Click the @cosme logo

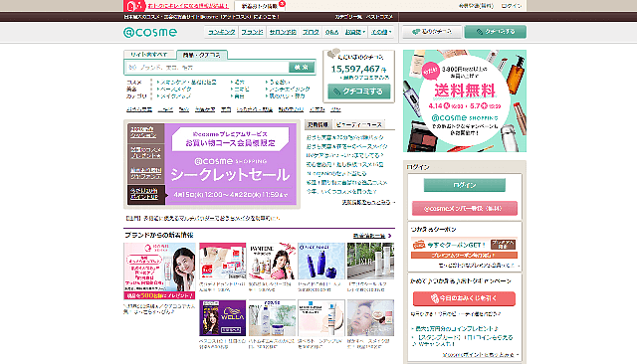pos(150,32)
